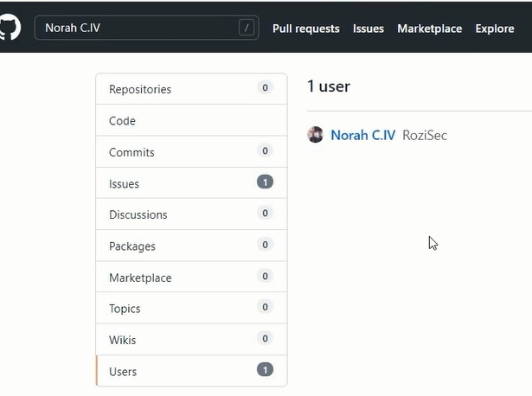532x396 pixels.
Task: Click the RoziSec username text
Action: tap(425, 135)
